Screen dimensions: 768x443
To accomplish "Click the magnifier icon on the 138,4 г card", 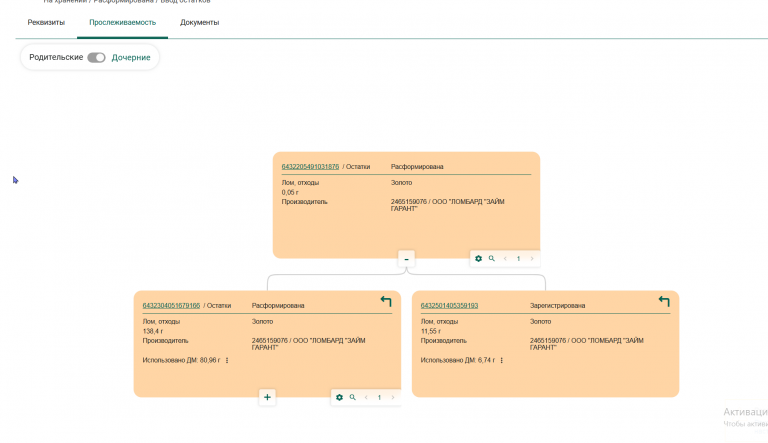I will (x=353, y=397).
